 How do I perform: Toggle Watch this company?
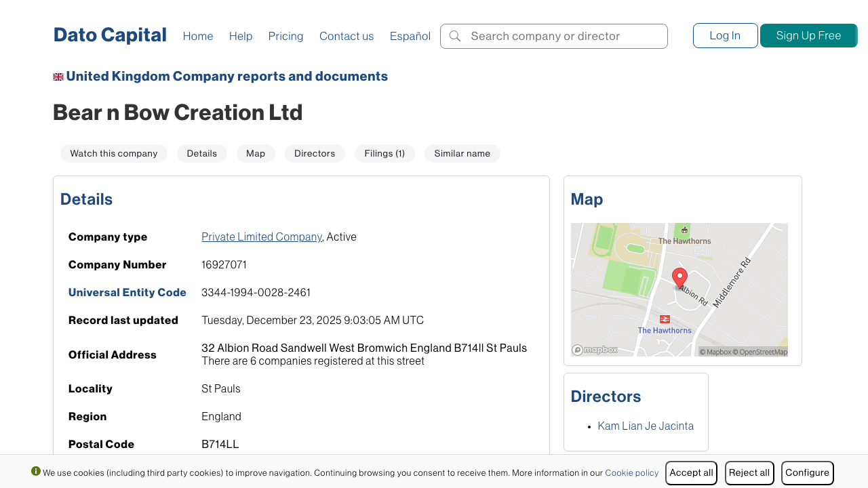(x=113, y=153)
